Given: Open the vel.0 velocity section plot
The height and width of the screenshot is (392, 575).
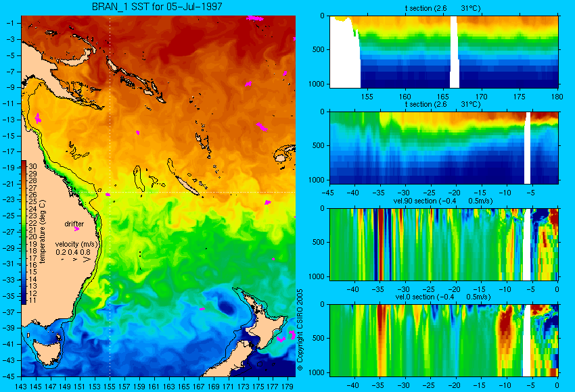Looking at the screenshot, I should click(x=444, y=341).
